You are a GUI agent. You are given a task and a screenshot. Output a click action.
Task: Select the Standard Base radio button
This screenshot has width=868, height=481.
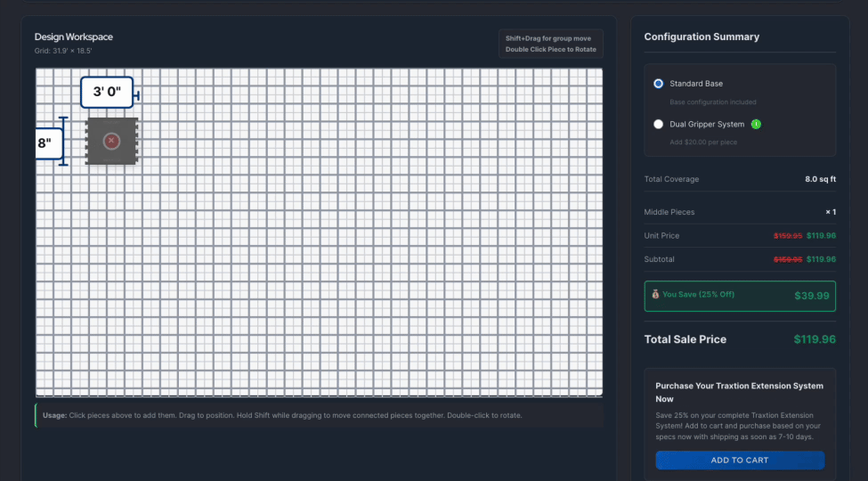659,84
